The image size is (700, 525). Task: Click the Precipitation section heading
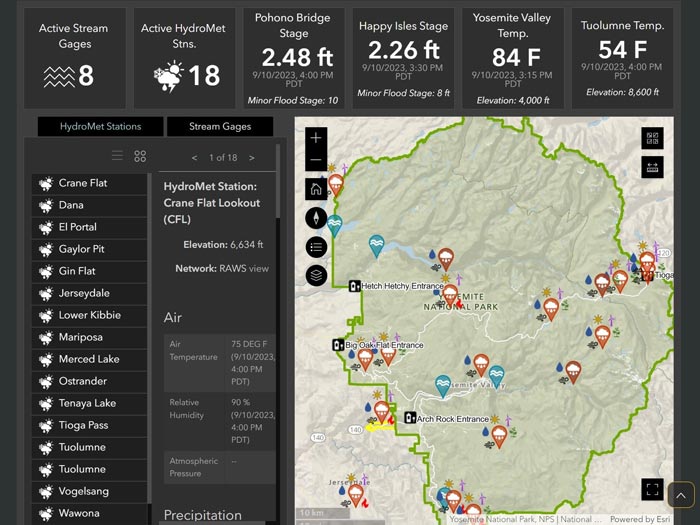(x=203, y=515)
